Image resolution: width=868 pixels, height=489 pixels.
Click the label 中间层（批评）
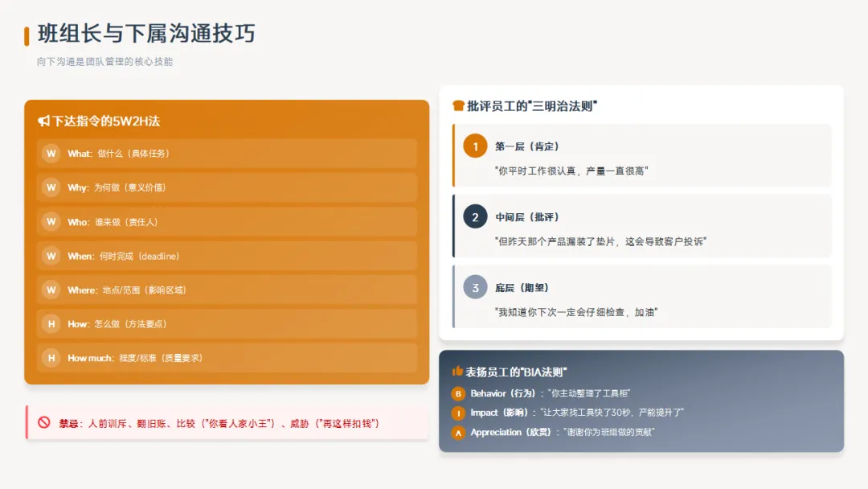(x=527, y=217)
